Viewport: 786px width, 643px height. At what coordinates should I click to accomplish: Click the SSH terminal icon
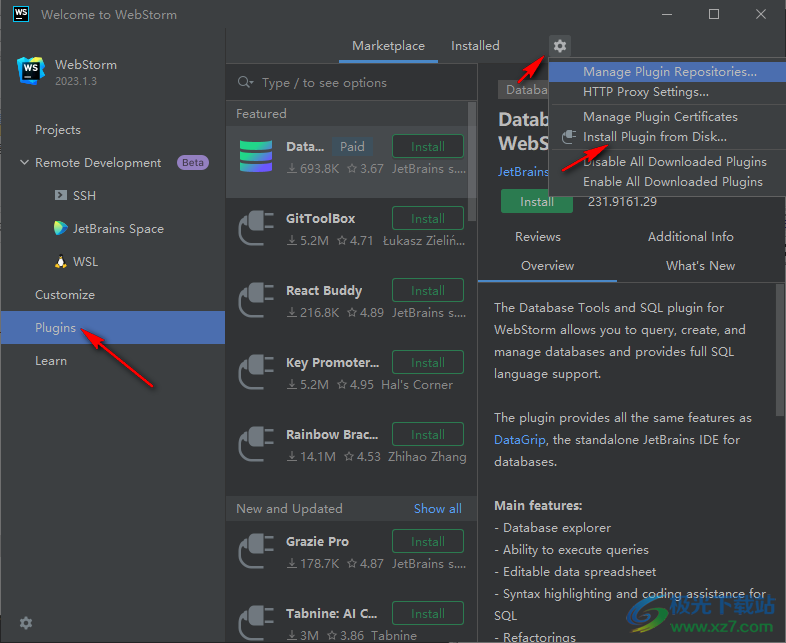[61, 195]
